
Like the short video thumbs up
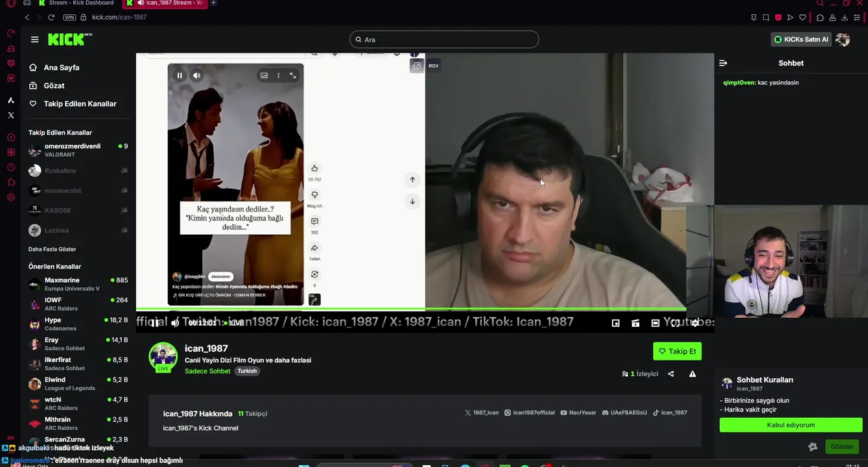tap(314, 168)
